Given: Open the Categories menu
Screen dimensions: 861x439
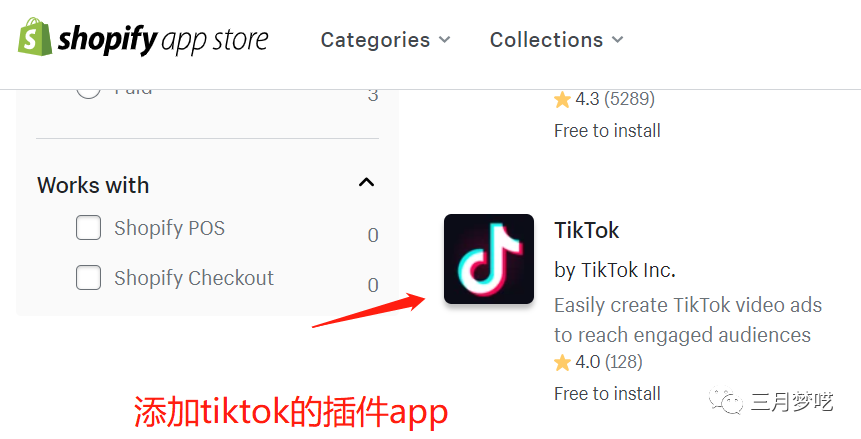Looking at the screenshot, I should pos(385,40).
